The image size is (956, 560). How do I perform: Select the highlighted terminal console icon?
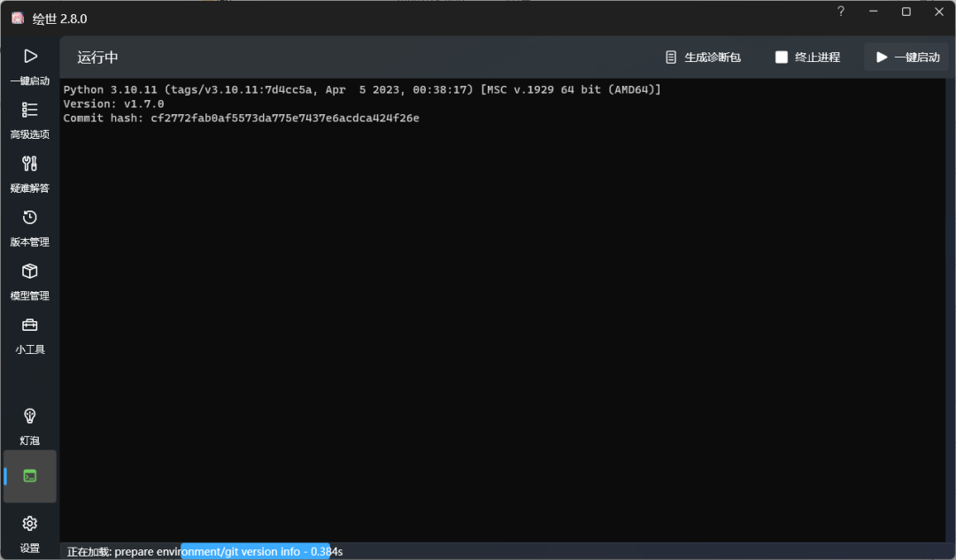[29, 475]
